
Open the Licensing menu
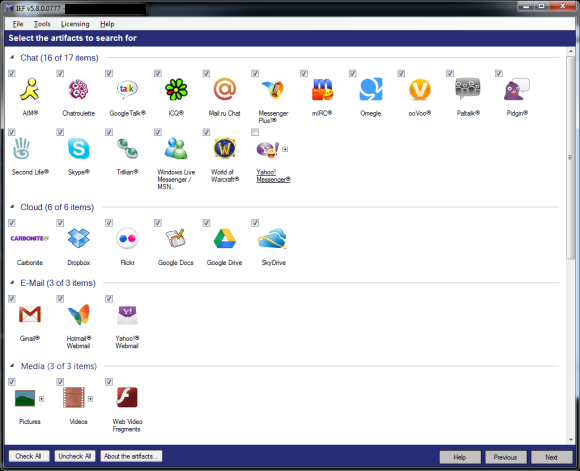75,24
